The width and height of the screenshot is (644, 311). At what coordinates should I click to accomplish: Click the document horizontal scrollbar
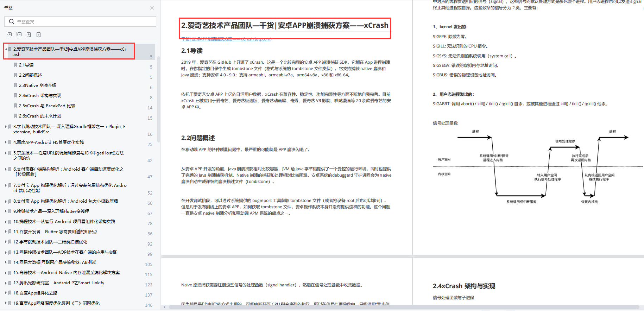tap(404, 307)
